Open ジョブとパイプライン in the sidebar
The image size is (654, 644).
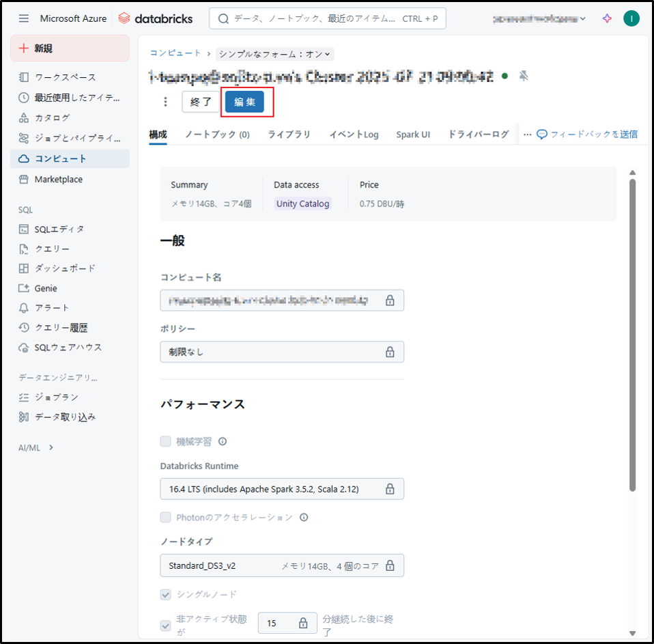point(70,138)
